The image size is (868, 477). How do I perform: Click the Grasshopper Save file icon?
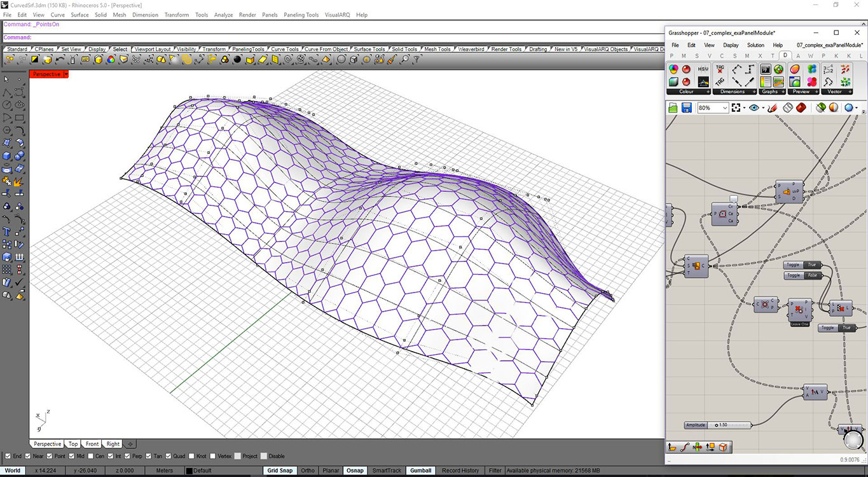[x=686, y=108]
